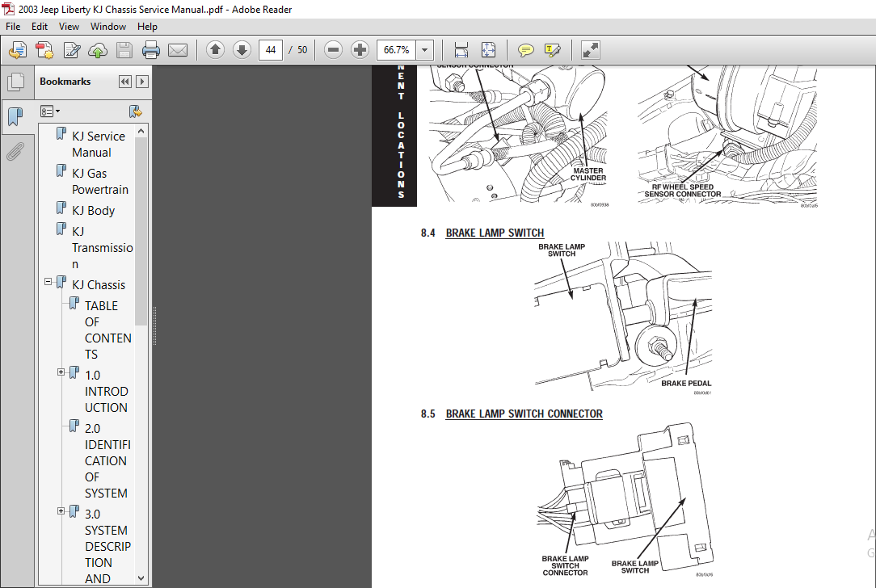Add a sticky note comment
Viewport: 876px width, 588px height.
coord(525,50)
